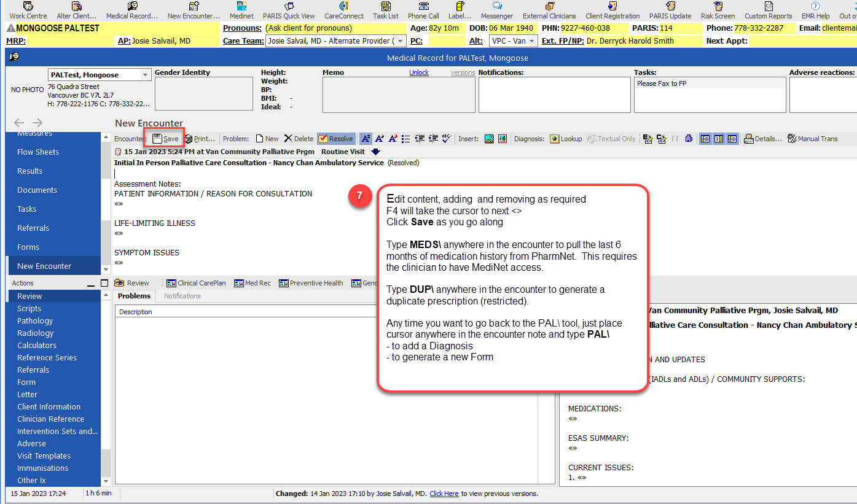Click the Unlock link above Memo
Screen dimensions: 857x504
[x=419, y=72]
